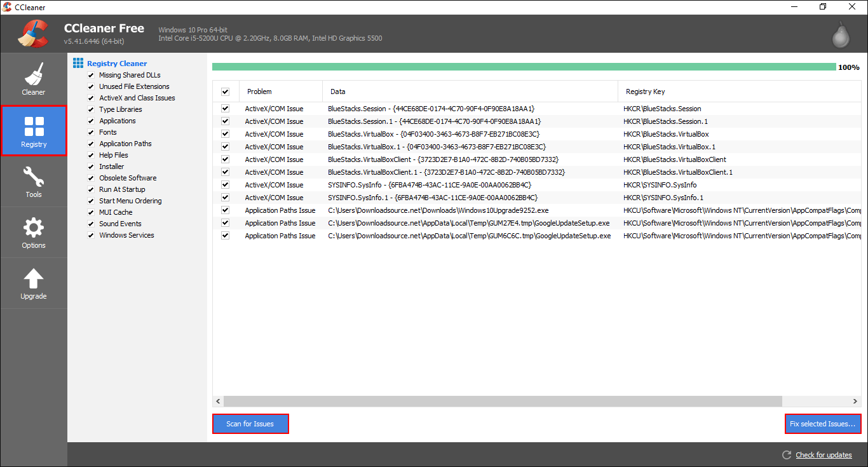Click Scan for Issues button
The height and width of the screenshot is (467, 868).
click(250, 424)
